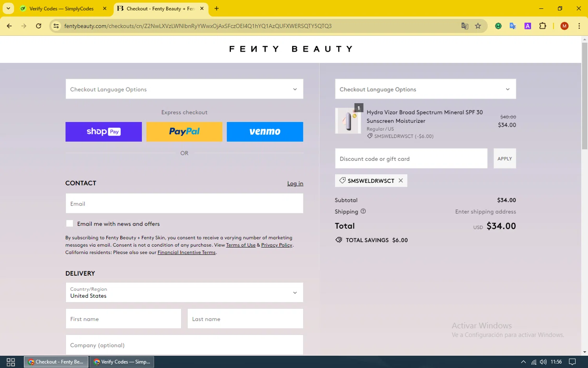Expand left Checkout Language Options dropdown
Viewport: 588px width, 368px height.
click(184, 89)
